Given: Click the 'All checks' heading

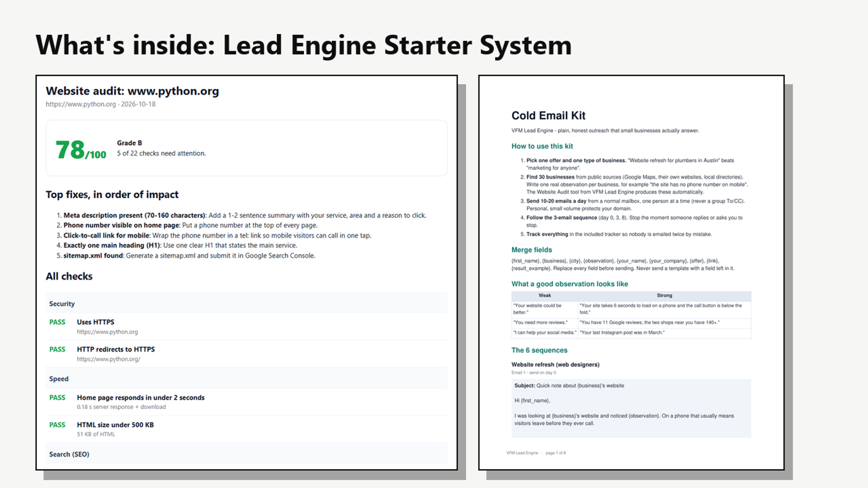Looking at the screenshot, I should 69,277.
